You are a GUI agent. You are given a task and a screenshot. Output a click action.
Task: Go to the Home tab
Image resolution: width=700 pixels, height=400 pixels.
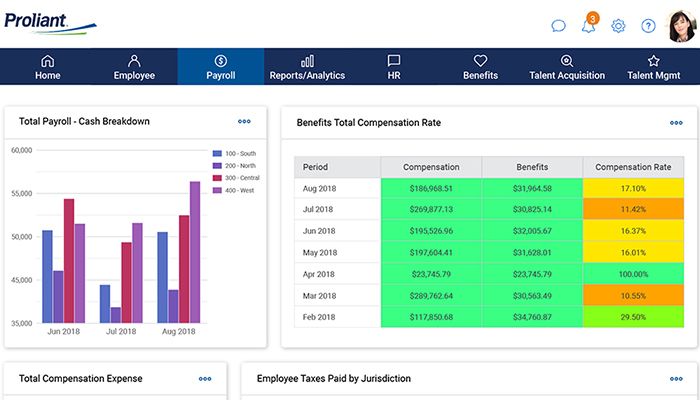[47, 67]
